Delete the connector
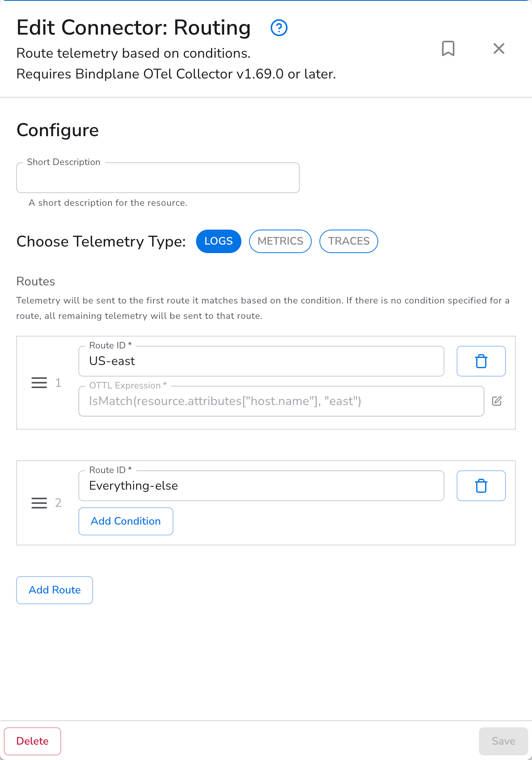Viewport: 532px width, 760px height. [33, 741]
